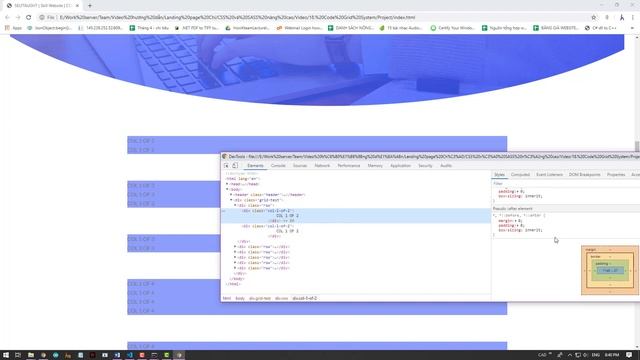Viewport: 640px width, 360px height.
Task: Click the browser address bar URL
Action: coord(238,18)
